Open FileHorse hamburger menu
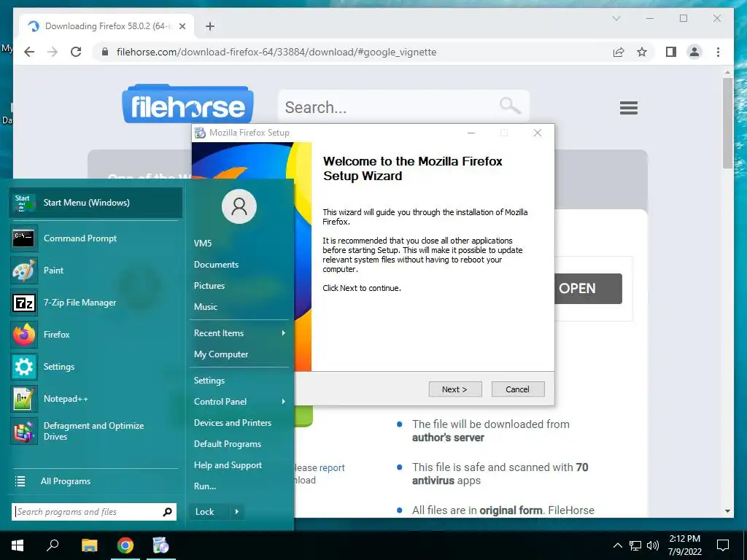 tap(629, 108)
